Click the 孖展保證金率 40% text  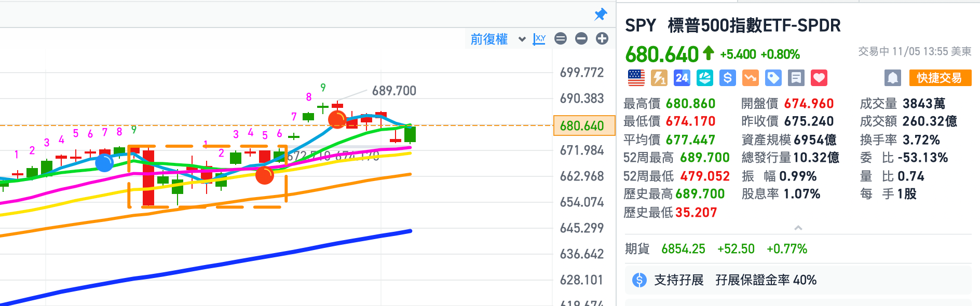pyautogui.click(x=766, y=280)
